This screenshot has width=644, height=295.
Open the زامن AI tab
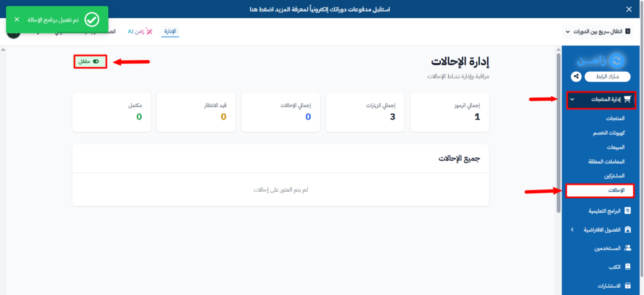click(140, 31)
